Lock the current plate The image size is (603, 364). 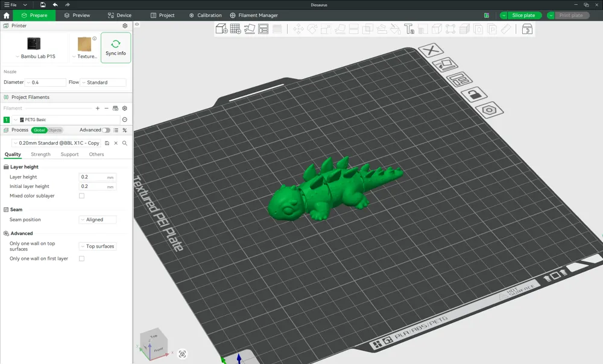click(x=474, y=95)
